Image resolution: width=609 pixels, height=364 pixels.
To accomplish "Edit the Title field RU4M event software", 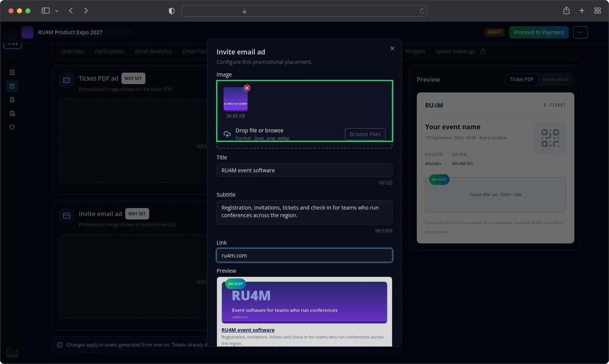I will [304, 170].
